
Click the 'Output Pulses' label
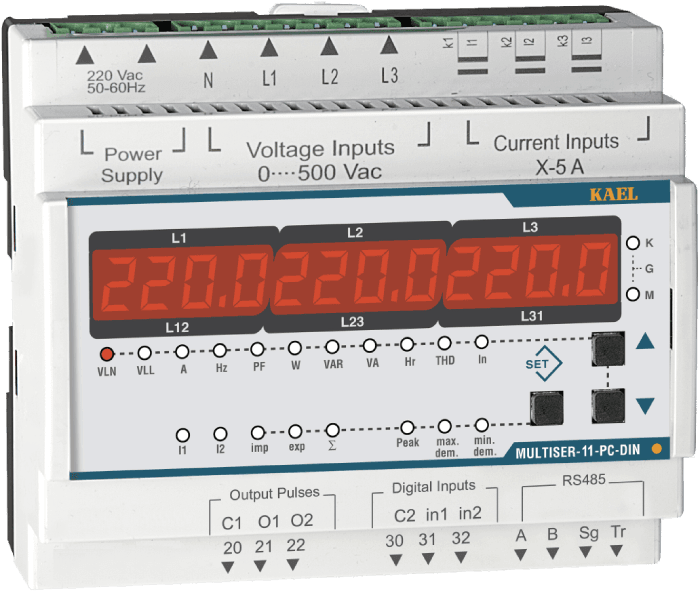275,494
